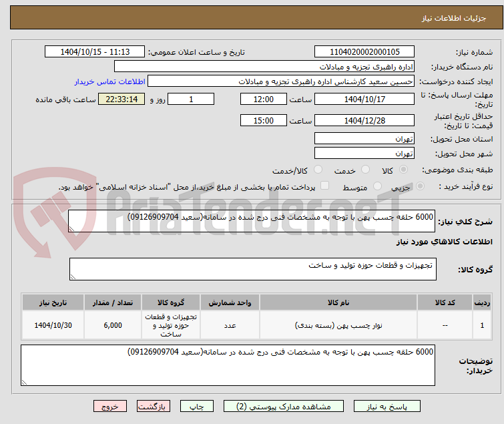Click the 'تعداد / مقدار' column header
This screenshot has height=424, width=504.
(113, 302)
